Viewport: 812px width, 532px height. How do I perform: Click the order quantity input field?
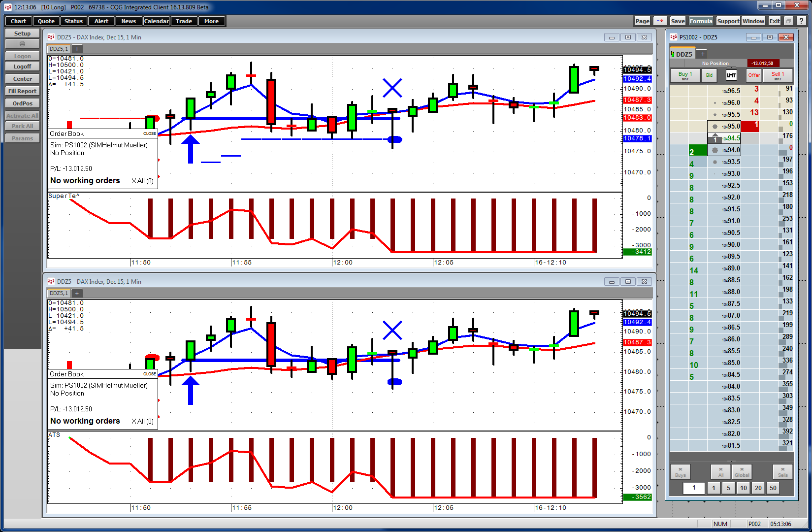point(694,488)
